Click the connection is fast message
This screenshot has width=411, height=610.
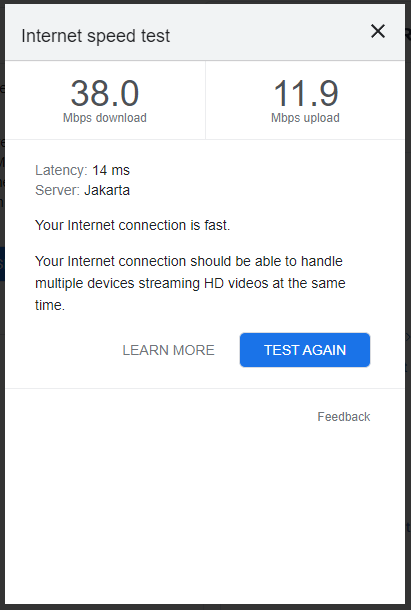(x=132, y=225)
